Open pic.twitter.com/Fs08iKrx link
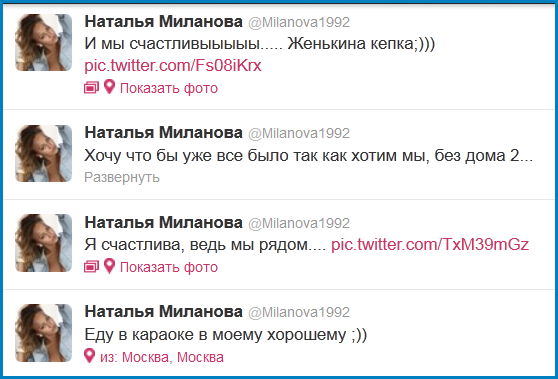The height and width of the screenshot is (379, 558). [173, 65]
